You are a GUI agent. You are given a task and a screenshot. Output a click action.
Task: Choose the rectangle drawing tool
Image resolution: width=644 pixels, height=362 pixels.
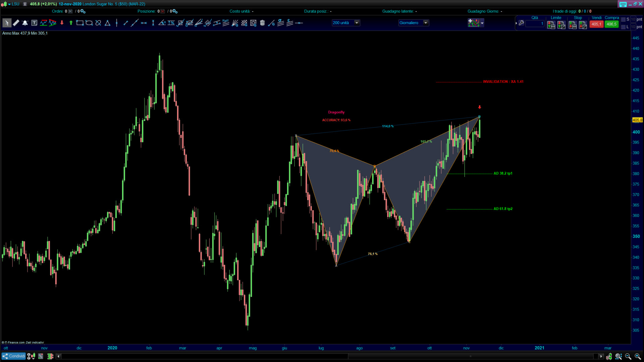point(79,23)
